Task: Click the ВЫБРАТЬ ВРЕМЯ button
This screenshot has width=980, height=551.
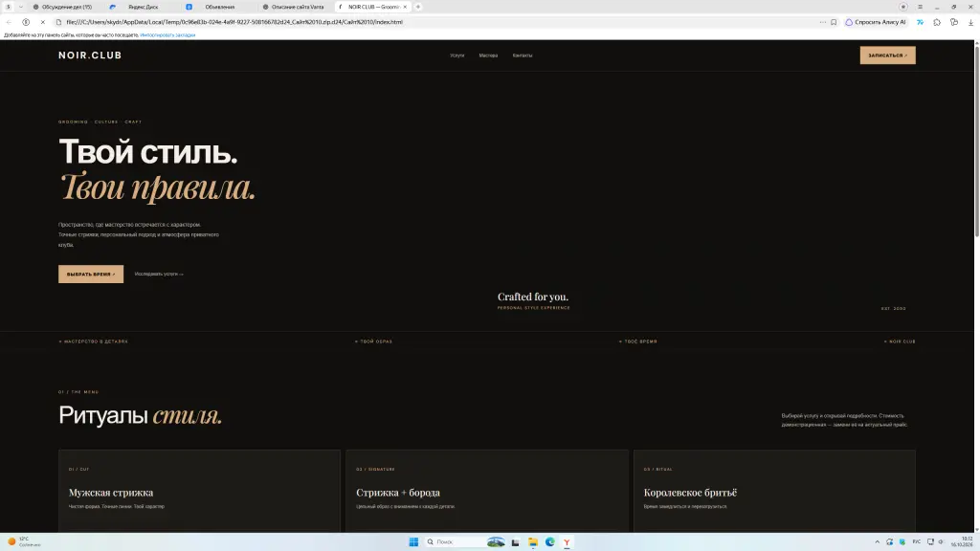Action: point(91,274)
